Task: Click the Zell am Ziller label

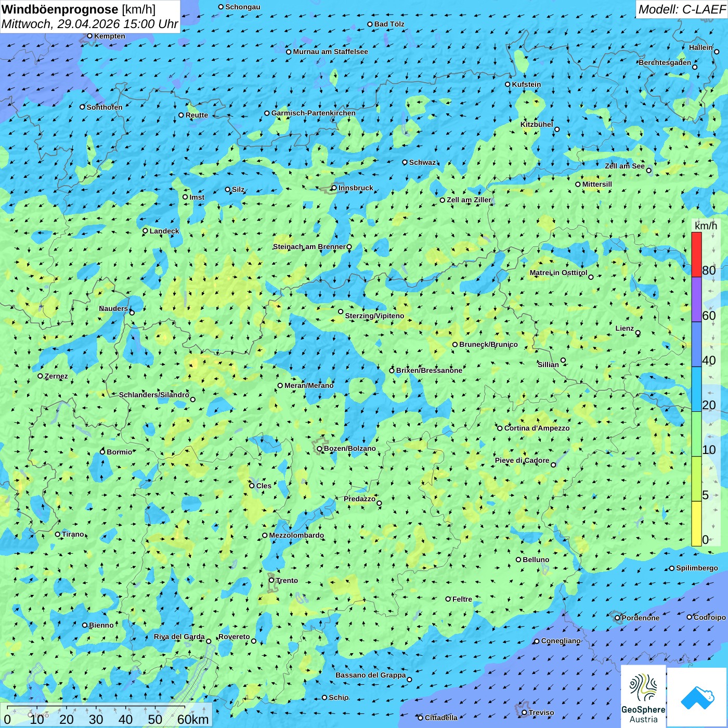Action: (469, 200)
